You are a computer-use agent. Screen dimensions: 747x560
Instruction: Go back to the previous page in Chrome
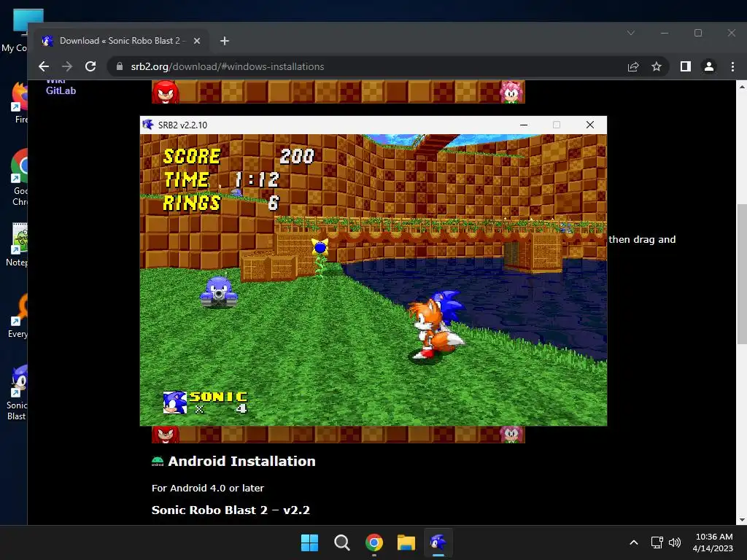tap(44, 66)
